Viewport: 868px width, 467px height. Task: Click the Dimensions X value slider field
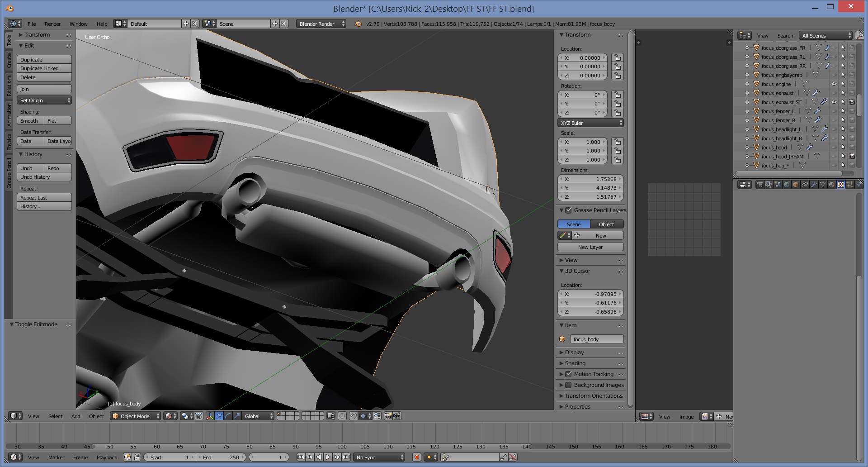(x=590, y=179)
